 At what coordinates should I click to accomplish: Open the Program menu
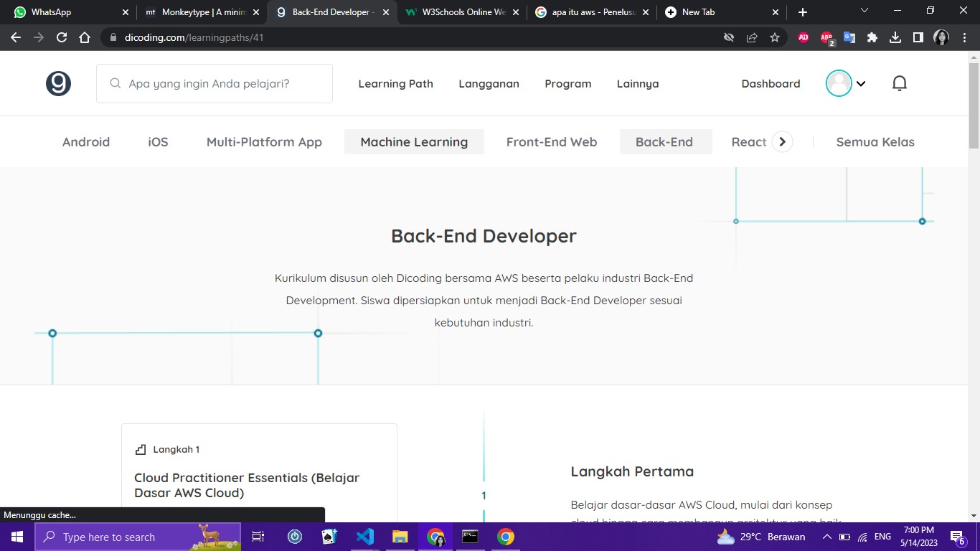tap(568, 83)
